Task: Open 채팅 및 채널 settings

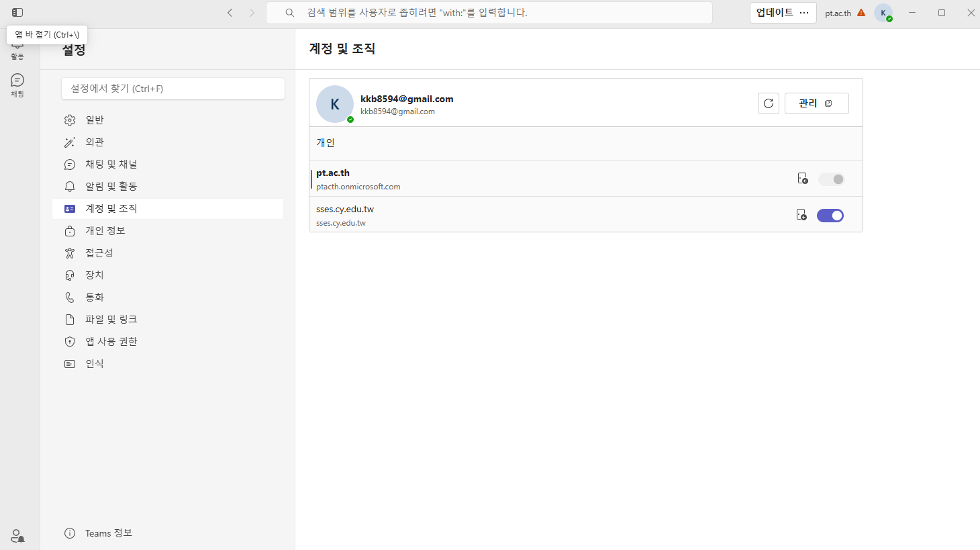Action: point(168,165)
